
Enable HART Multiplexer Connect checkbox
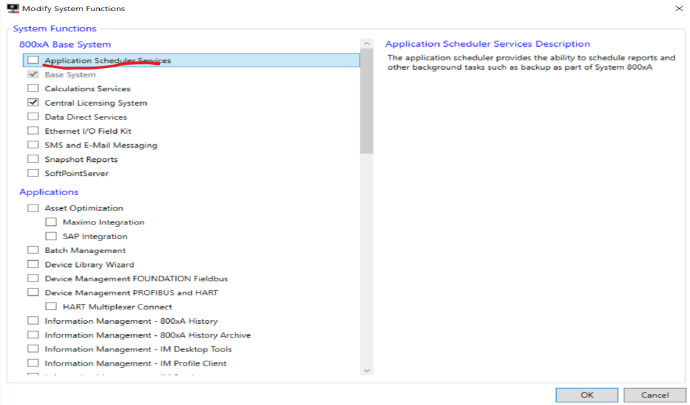click(x=51, y=306)
